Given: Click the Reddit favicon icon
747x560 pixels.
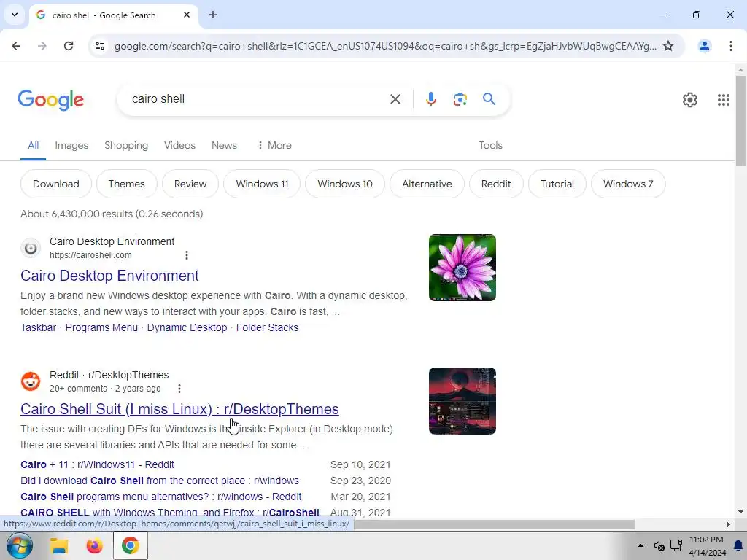Looking at the screenshot, I should [x=31, y=381].
